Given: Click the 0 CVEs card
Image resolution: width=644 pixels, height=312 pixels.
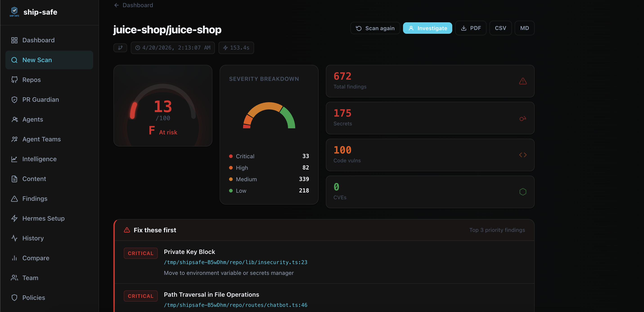Looking at the screenshot, I should 430,192.
